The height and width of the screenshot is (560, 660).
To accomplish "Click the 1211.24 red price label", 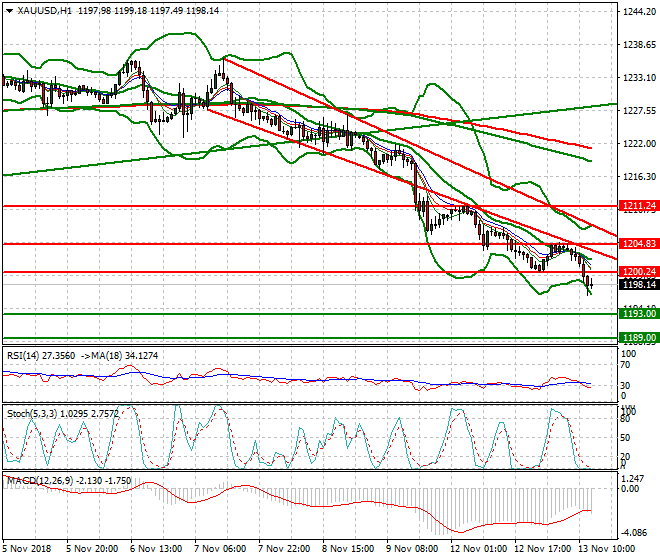I will point(639,206).
